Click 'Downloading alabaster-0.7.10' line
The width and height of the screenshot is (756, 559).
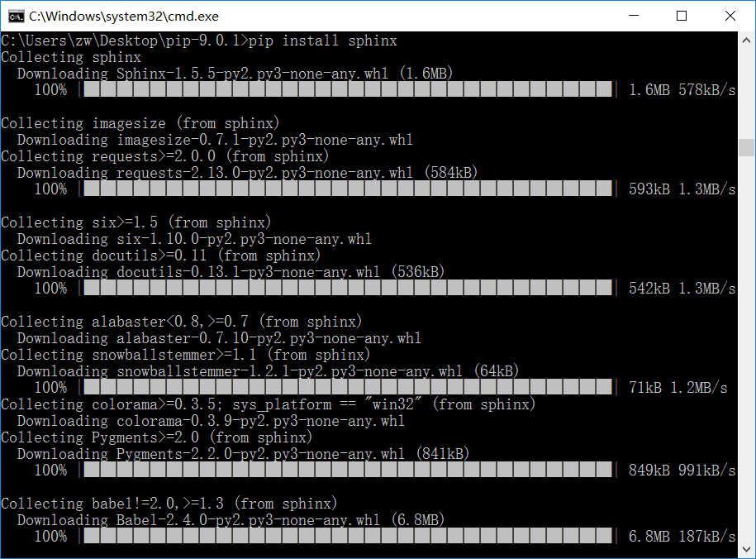pos(219,338)
